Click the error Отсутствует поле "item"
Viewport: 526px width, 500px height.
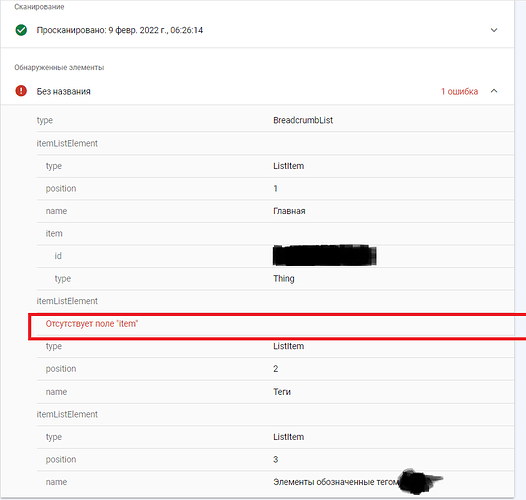click(92, 324)
